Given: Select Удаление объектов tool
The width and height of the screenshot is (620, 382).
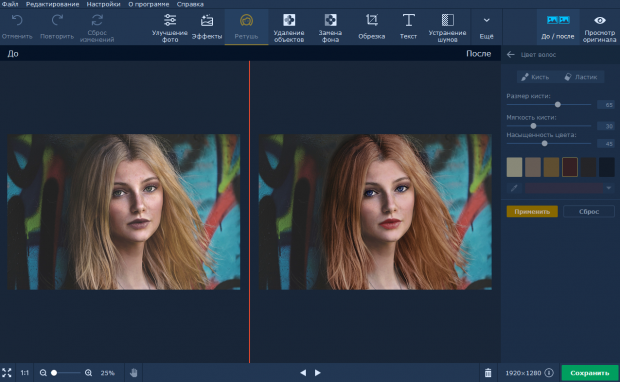Looking at the screenshot, I should pos(289,28).
